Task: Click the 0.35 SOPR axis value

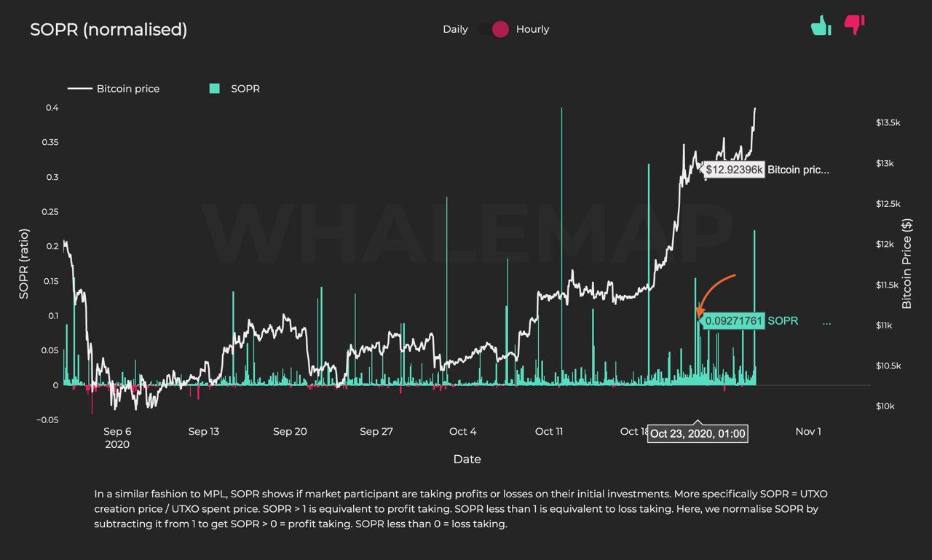Action: [x=50, y=142]
